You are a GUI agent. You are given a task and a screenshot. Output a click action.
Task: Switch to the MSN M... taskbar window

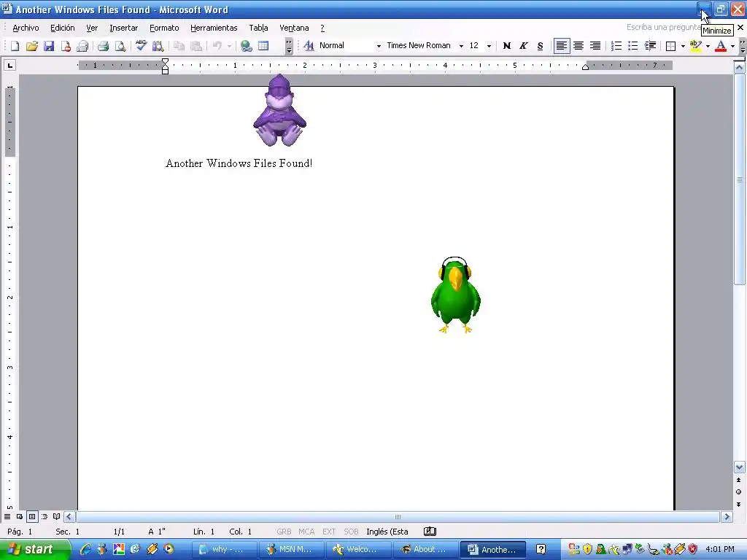click(x=292, y=549)
